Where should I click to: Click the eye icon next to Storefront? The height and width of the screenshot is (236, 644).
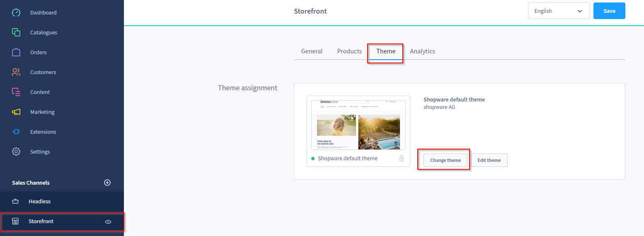108,222
